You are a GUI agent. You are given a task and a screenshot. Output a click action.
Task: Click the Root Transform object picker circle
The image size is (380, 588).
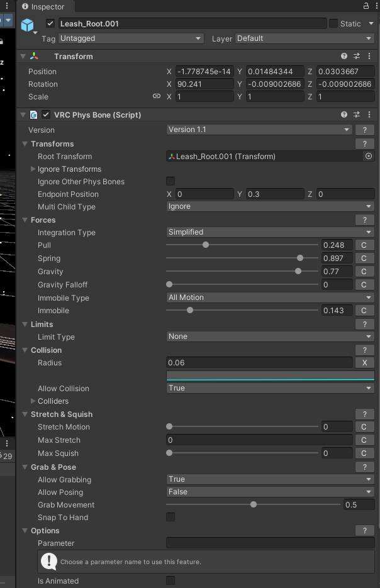(x=369, y=156)
